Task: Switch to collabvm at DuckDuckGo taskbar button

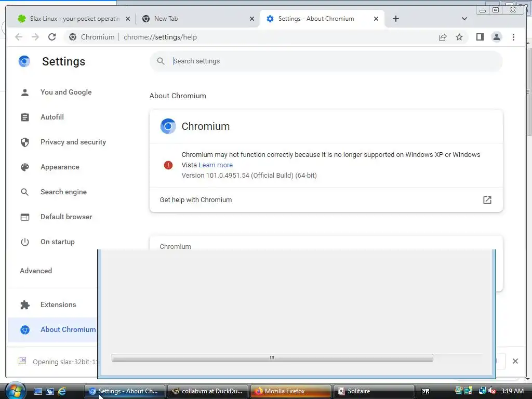Action: [207, 391]
